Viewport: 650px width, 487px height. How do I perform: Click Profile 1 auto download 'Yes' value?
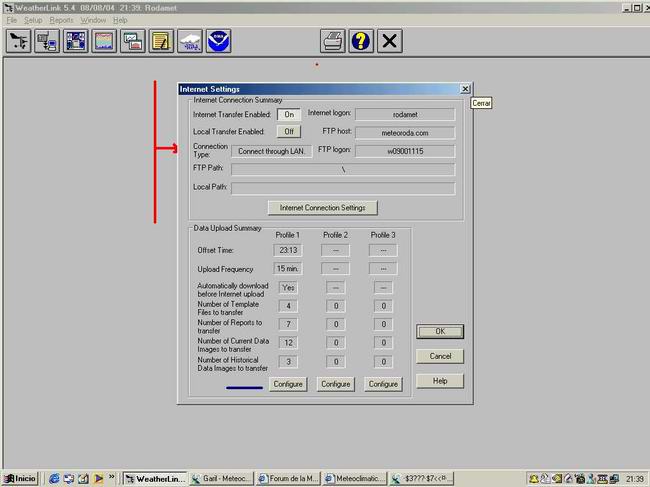(288, 287)
